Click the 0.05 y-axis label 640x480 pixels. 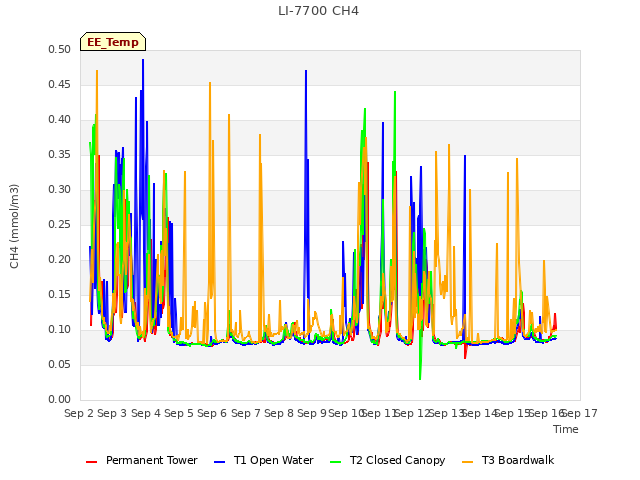(x=60, y=364)
